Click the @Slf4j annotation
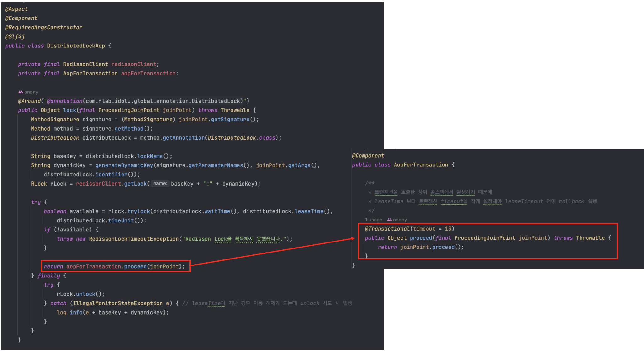Image resolution: width=644 pixels, height=351 pixels. click(15, 36)
